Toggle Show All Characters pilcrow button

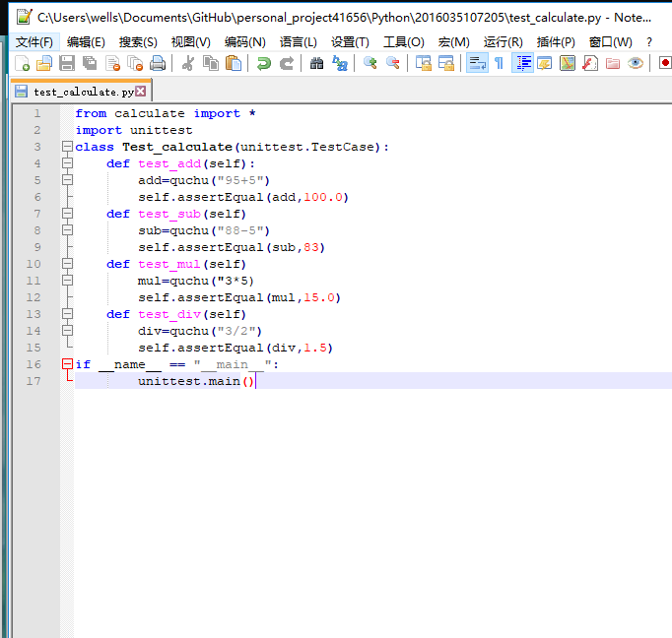pos(499,63)
